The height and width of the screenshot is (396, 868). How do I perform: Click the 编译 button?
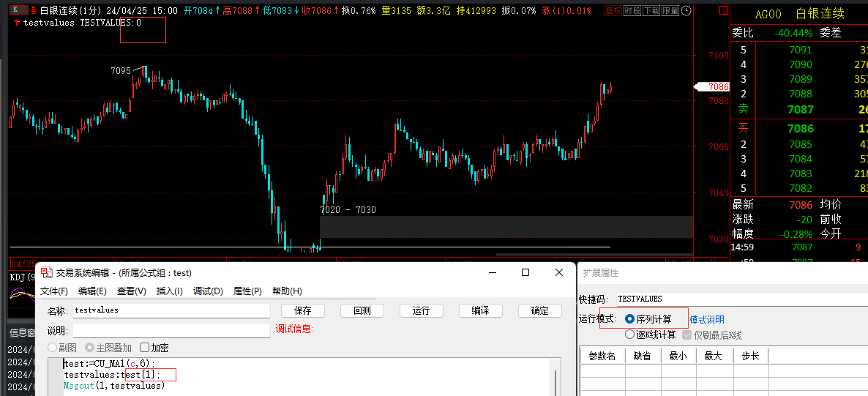point(481,310)
